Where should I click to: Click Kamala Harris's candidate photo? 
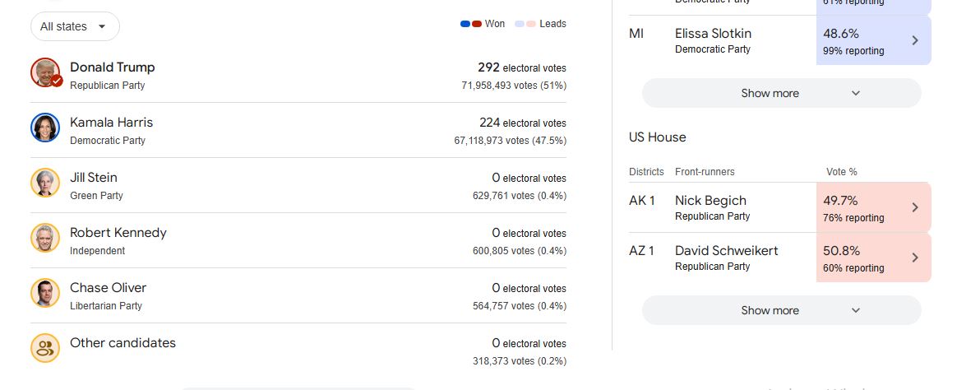pyautogui.click(x=45, y=128)
